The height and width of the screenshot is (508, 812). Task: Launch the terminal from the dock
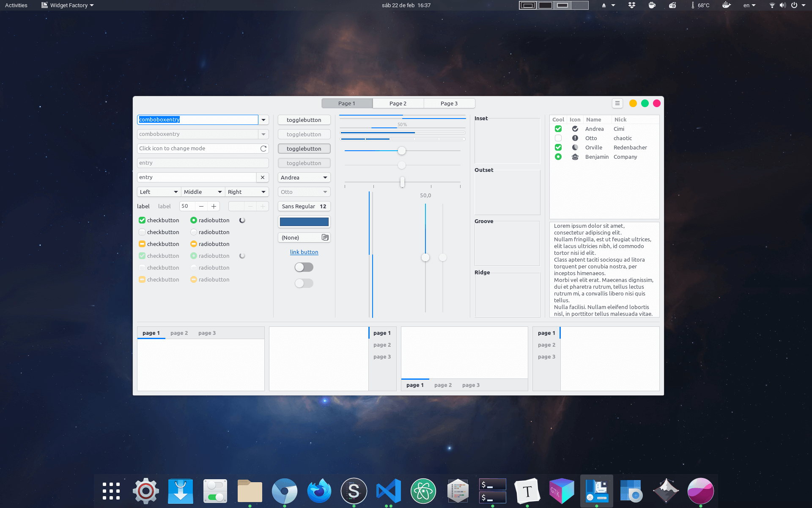click(x=493, y=491)
